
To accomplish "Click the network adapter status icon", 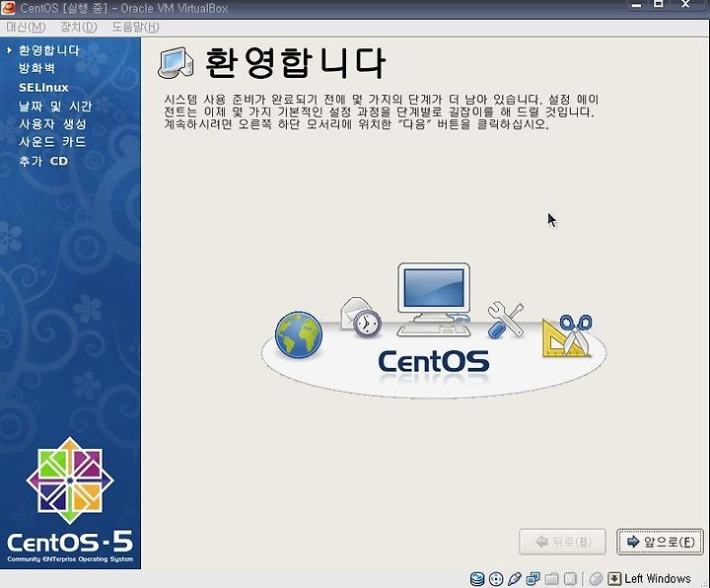I will [x=532, y=578].
